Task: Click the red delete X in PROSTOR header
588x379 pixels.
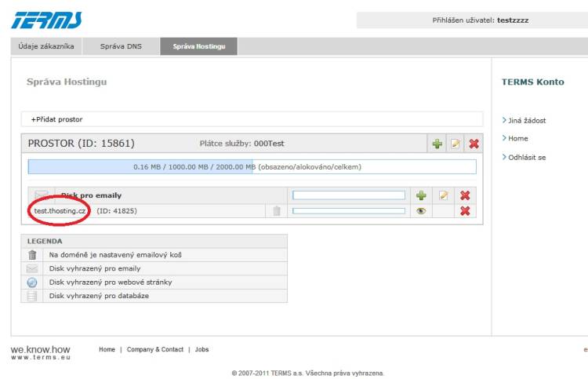Action: click(474, 144)
